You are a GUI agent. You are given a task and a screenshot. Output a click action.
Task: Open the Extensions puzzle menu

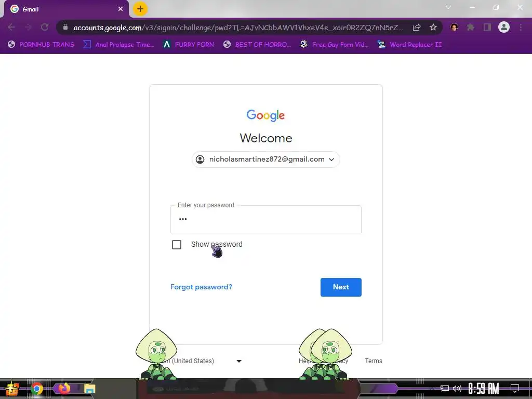click(471, 27)
